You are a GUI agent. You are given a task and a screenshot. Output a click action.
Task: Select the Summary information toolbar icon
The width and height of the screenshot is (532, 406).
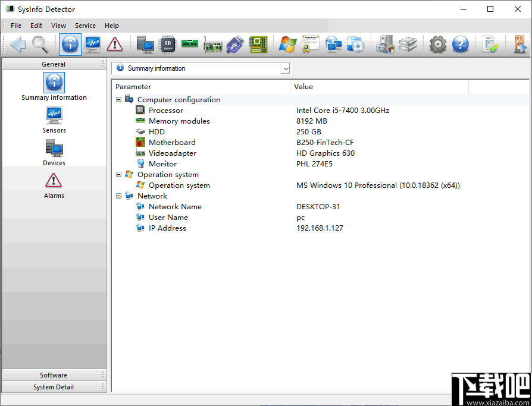(70, 45)
